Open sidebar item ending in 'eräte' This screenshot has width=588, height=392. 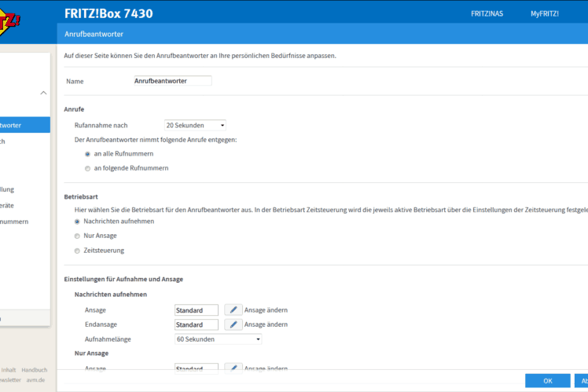click(x=7, y=205)
